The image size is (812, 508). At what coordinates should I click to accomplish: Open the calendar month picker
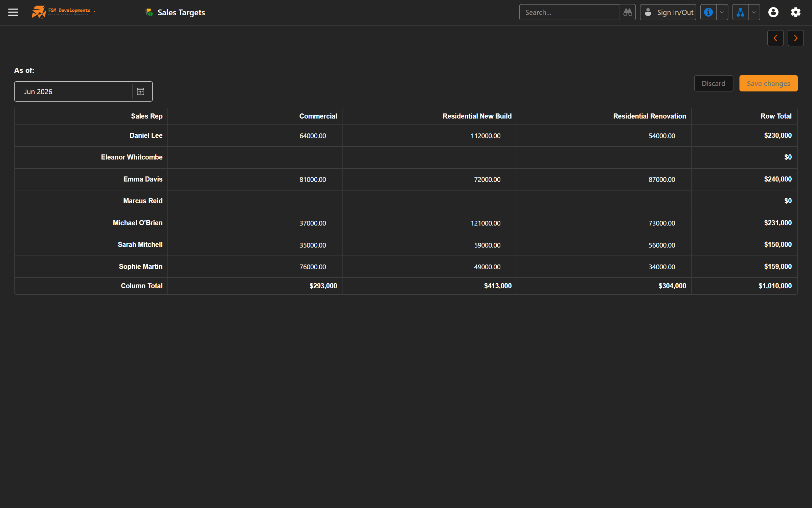(x=141, y=91)
